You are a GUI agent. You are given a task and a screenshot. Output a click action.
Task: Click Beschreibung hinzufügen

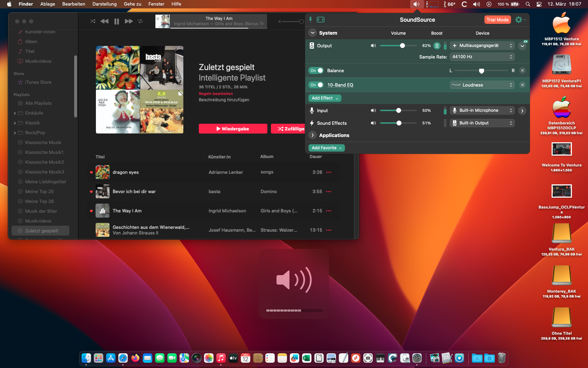[x=224, y=100]
